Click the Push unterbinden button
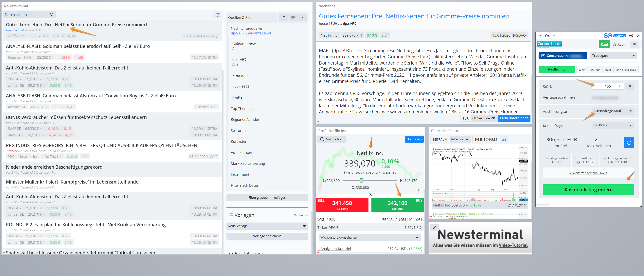644x276 pixels. pyautogui.click(x=514, y=118)
